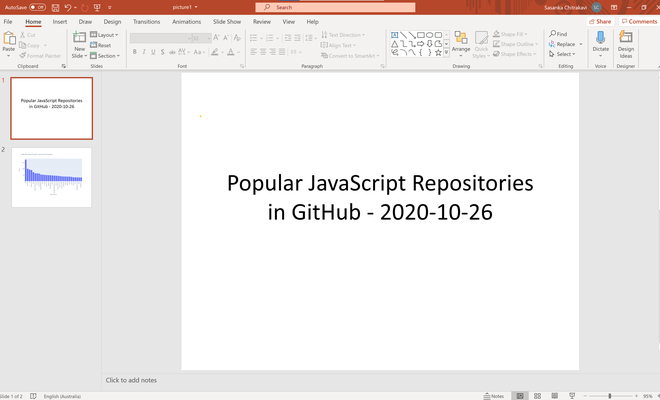The image size is (660, 400).
Task: Switch to Slide Sorter view
Action: click(x=537, y=396)
